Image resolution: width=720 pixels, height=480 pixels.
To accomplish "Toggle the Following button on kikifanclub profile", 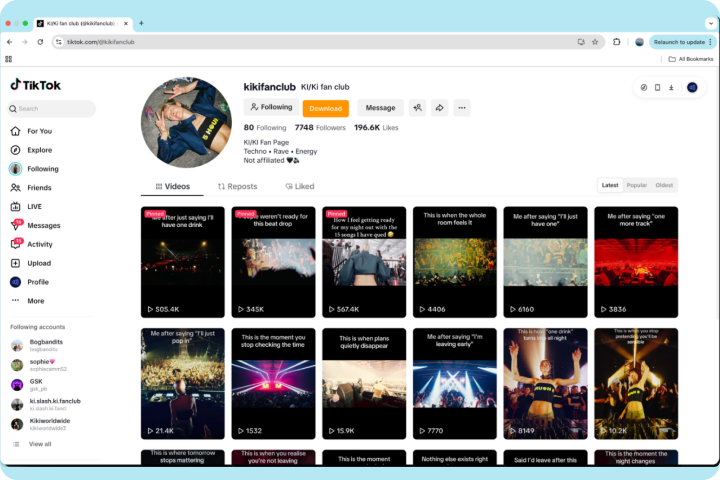I will (271, 108).
